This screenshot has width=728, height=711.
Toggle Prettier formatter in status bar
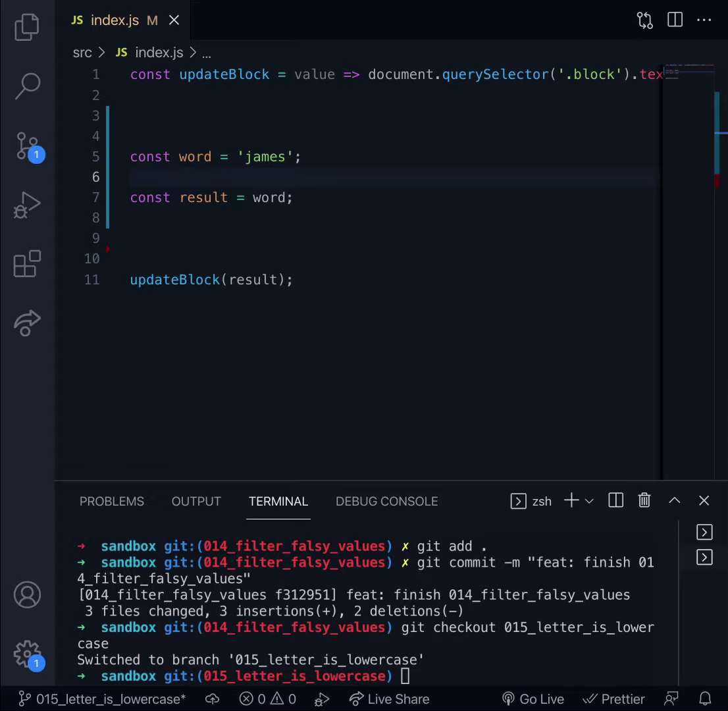(x=613, y=699)
